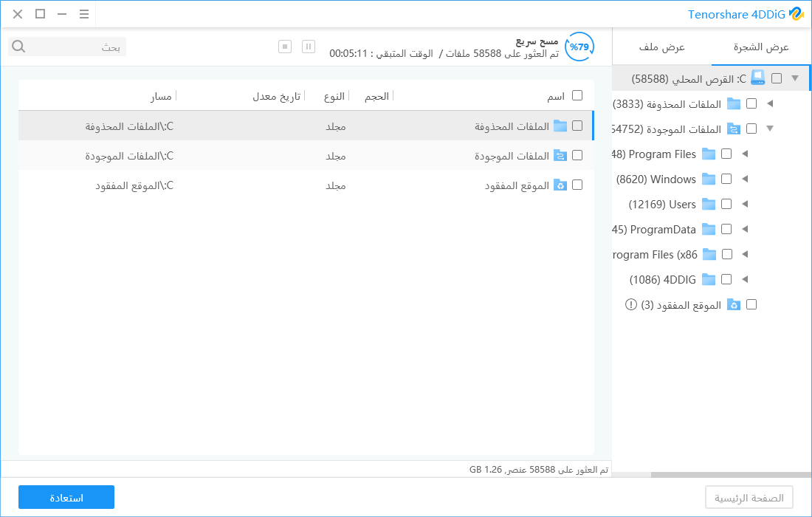This screenshot has width=812, height=517.
Task: Sort by the النوع column header
Action: pyautogui.click(x=334, y=96)
